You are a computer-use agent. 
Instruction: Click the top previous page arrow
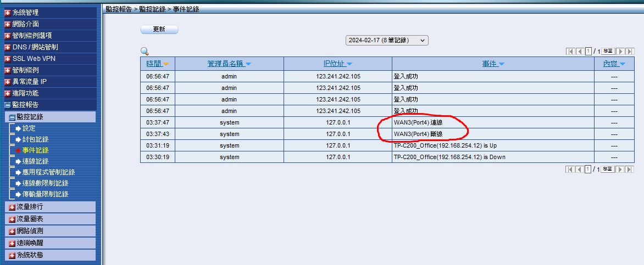click(579, 51)
